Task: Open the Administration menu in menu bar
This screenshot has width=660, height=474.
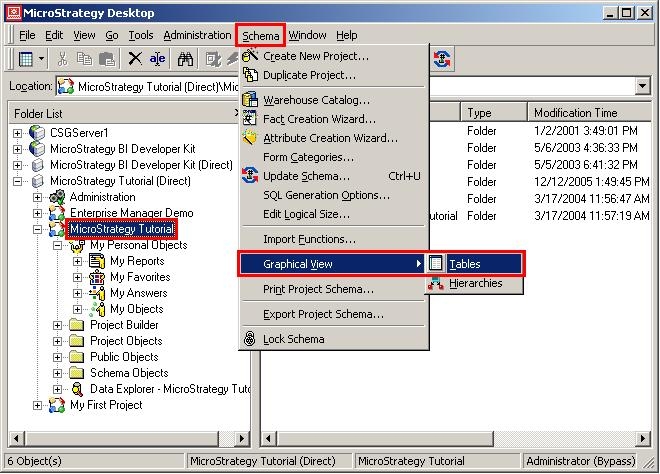Action: point(197,35)
